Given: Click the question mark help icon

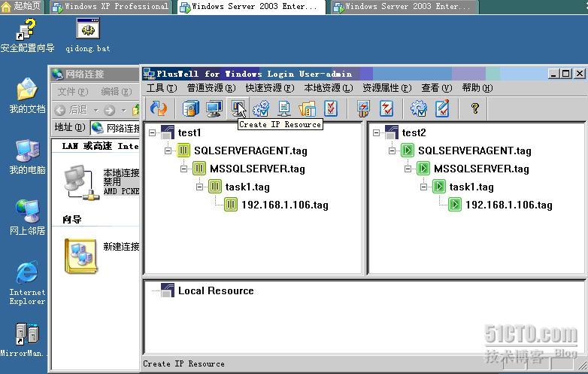Looking at the screenshot, I should click(475, 108).
